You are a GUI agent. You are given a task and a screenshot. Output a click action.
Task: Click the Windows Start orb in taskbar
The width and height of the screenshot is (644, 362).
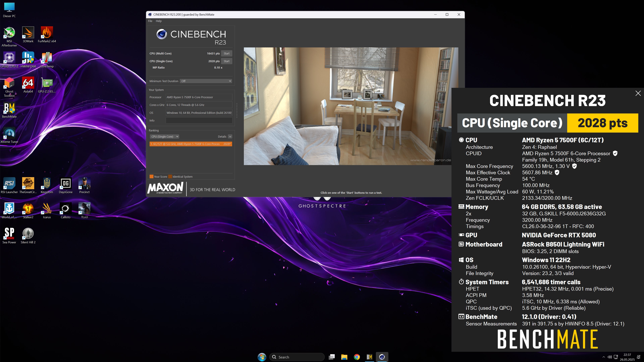pyautogui.click(x=262, y=357)
